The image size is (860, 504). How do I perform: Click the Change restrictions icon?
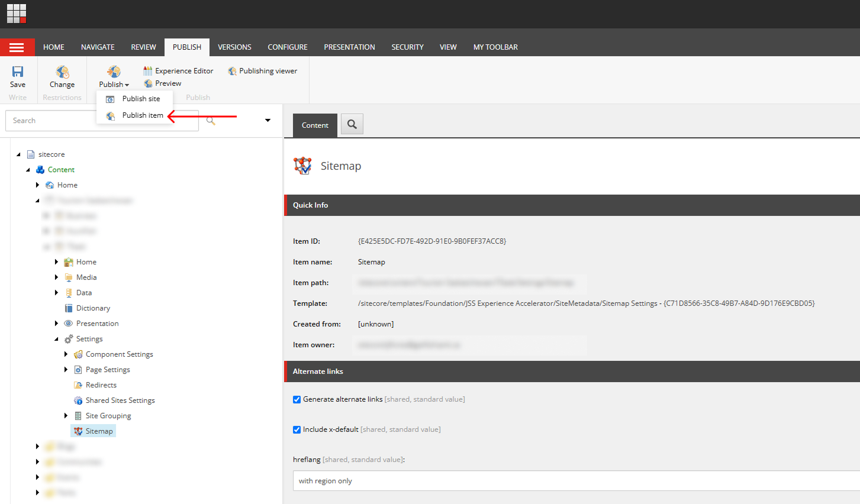62,72
